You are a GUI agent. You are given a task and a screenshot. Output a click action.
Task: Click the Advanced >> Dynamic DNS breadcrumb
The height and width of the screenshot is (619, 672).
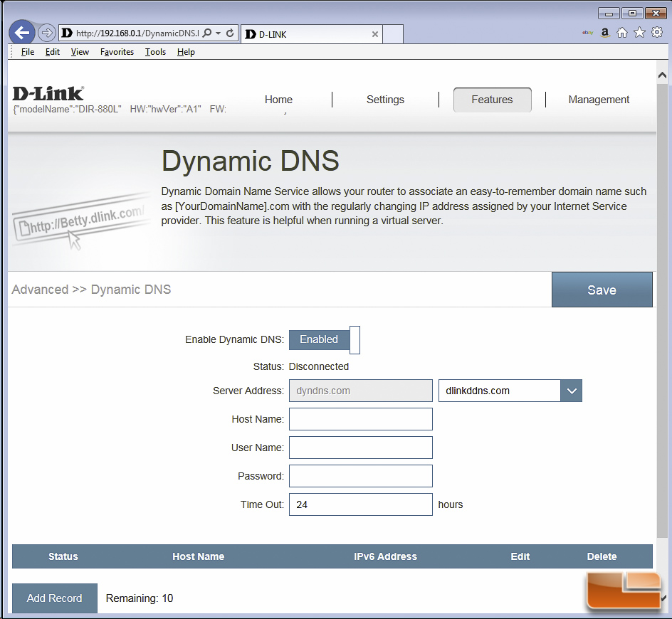point(91,290)
